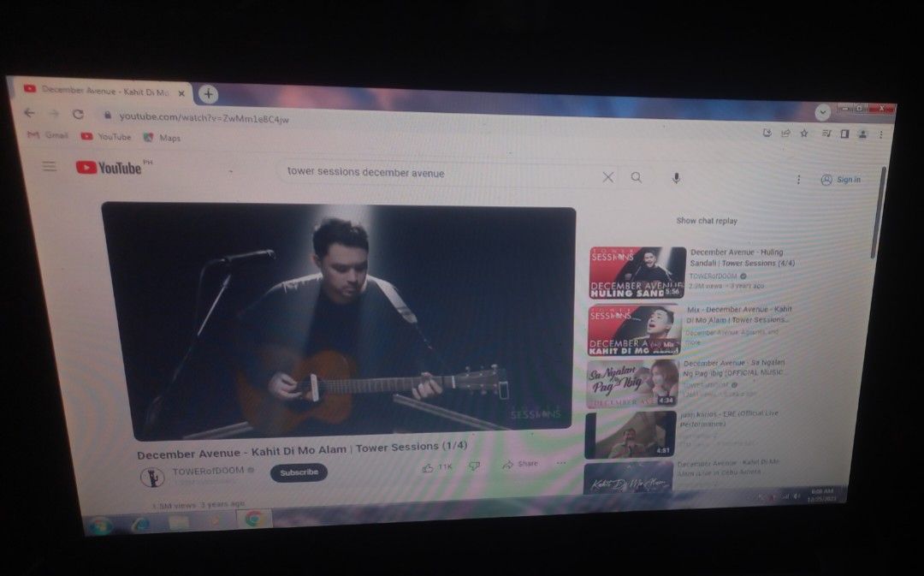
Task: Play Huling Sandali Tower Sessions thumbnail
Action: point(637,273)
